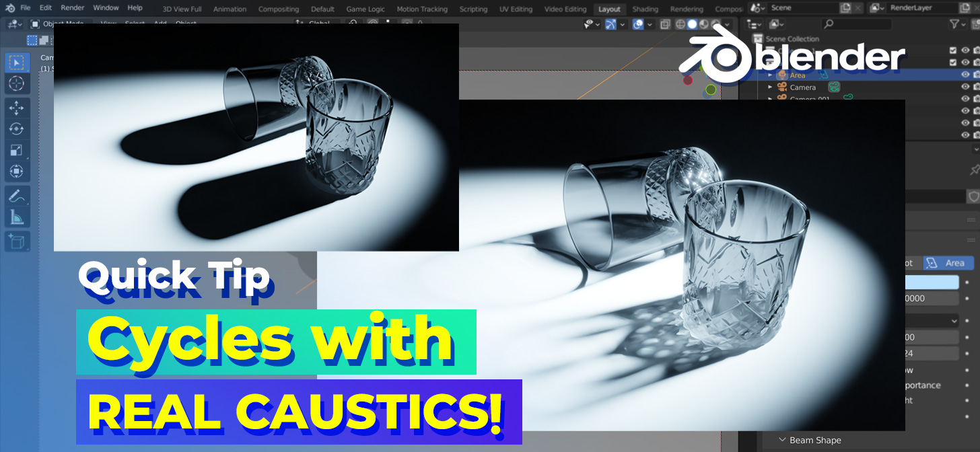Click the green Y axis gizmo ball

pos(711,89)
